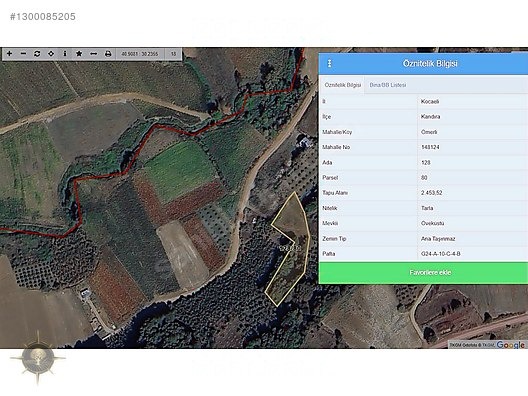528x396 pixels.
Task: Zoom in the map with plus icon
Action: [9, 54]
